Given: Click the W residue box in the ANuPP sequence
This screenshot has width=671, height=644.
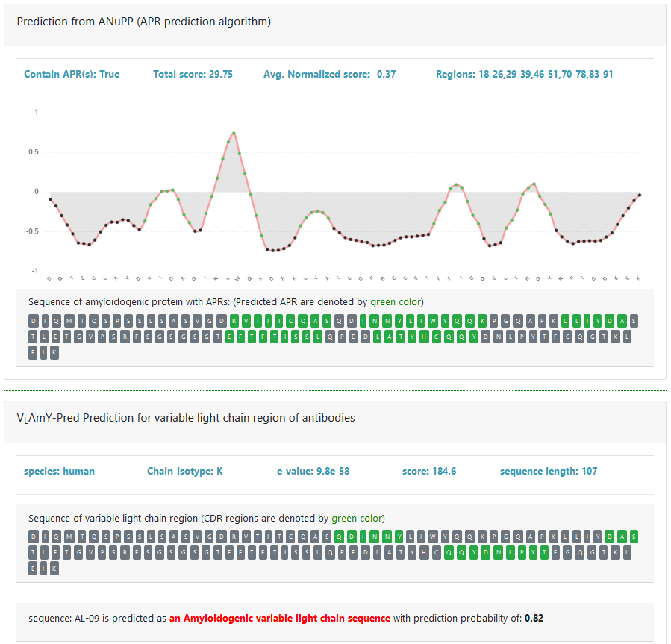Looking at the screenshot, I should [x=433, y=321].
